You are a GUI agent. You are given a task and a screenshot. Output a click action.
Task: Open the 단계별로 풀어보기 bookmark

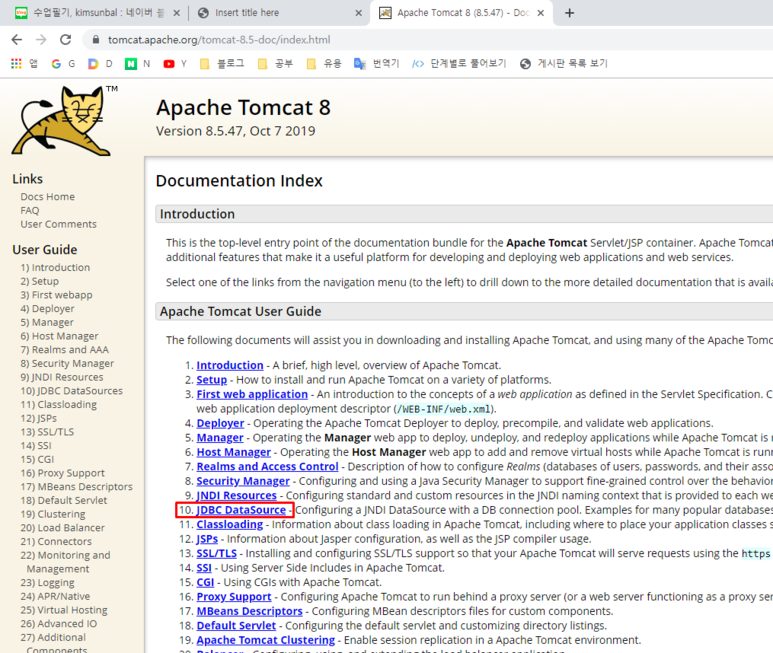pos(459,64)
